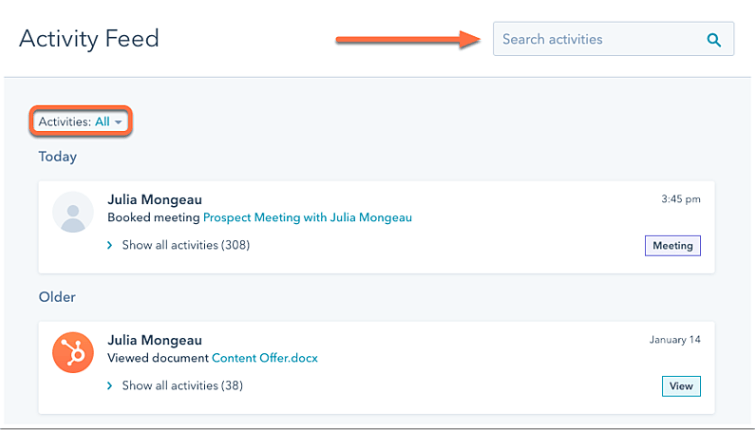The height and width of the screenshot is (430, 755).
Task: Click the gray default avatar for Julia Mongeau
Action: click(73, 212)
